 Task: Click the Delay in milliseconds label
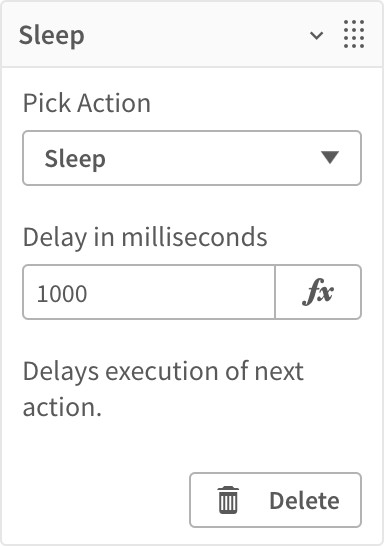pyautogui.click(x=145, y=237)
